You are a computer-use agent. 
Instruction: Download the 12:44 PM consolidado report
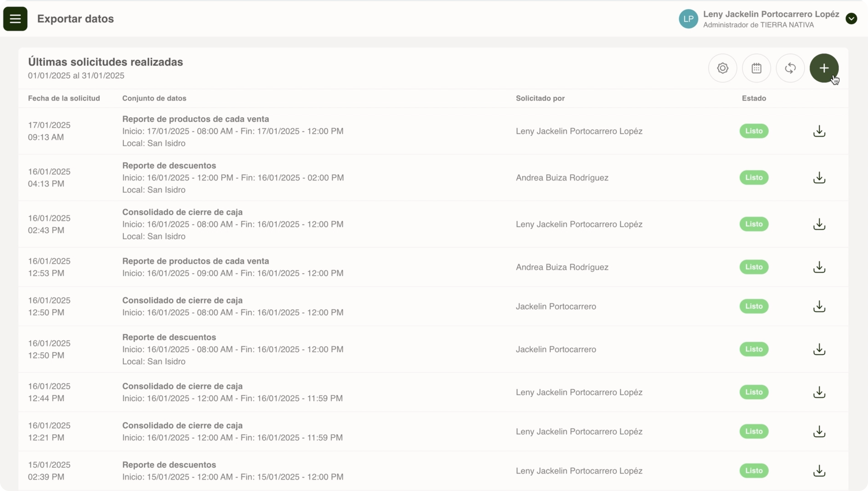coord(819,392)
